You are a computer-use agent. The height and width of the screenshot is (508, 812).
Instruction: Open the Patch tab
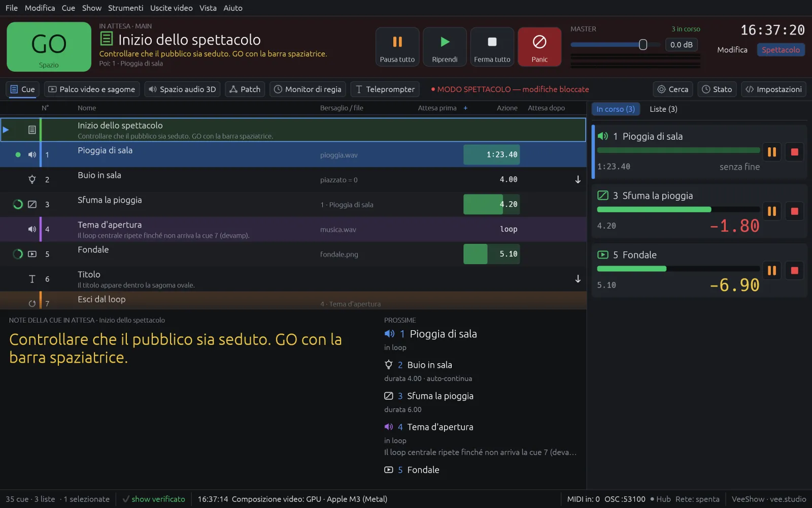point(245,89)
